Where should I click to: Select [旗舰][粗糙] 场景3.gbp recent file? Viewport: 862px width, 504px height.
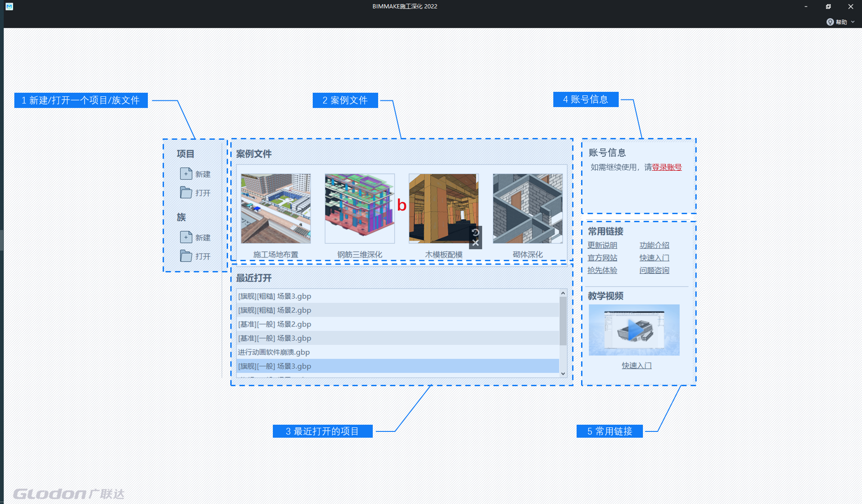(398, 296)
